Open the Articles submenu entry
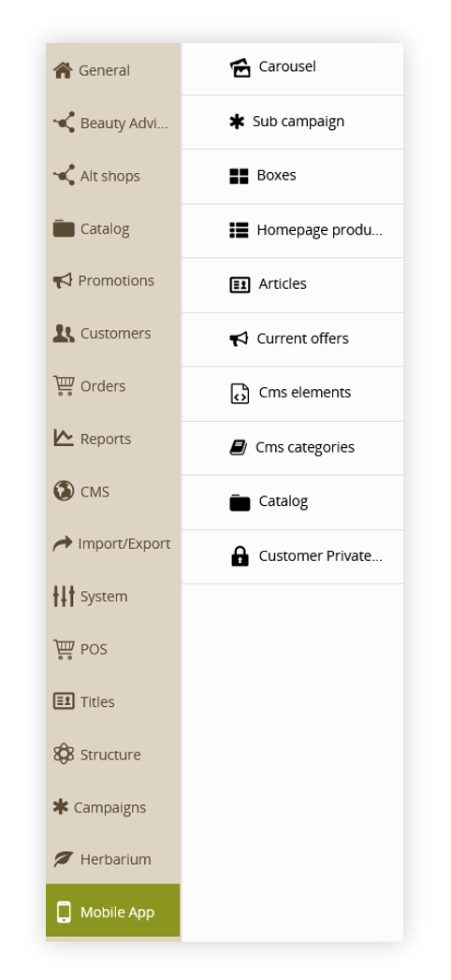The width and height of the screenshot is (451, 980). [292, 285]
